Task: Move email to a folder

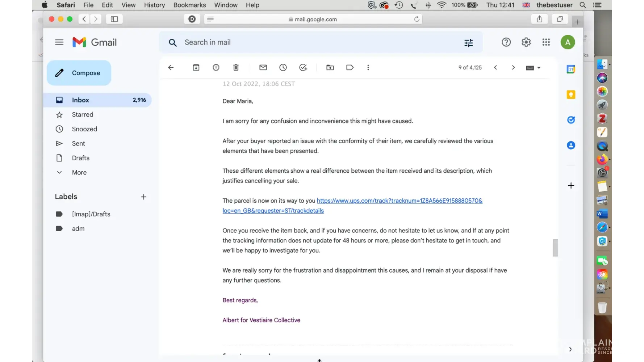Action: 330,67
